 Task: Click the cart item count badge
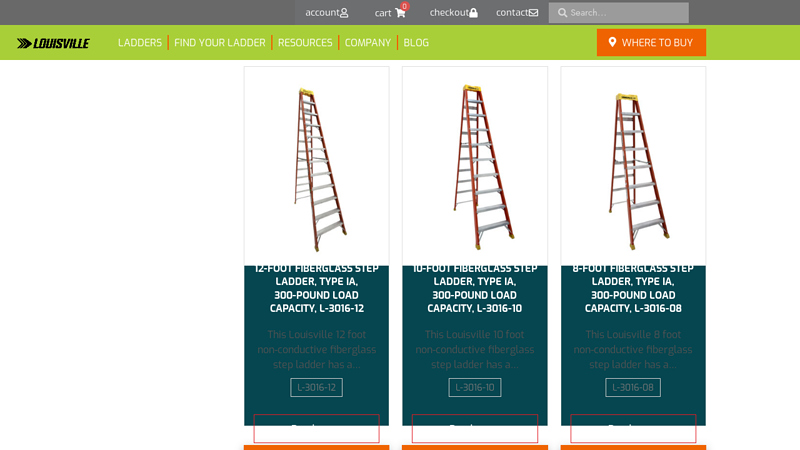405,6
